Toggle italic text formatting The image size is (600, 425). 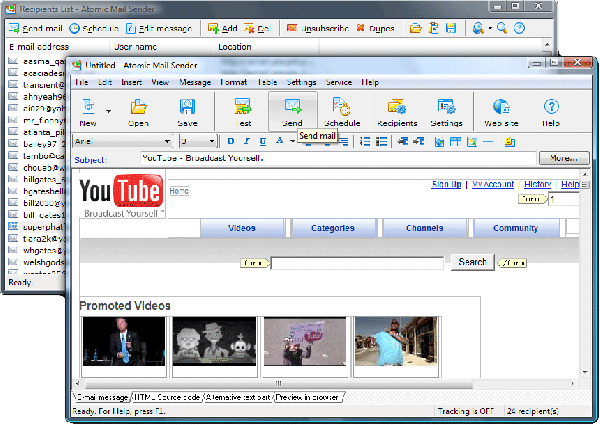tap(245, 141)
